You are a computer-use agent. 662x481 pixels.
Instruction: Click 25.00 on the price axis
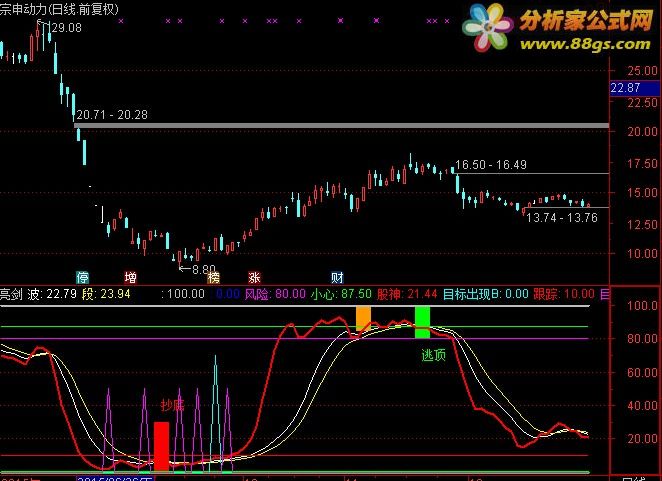point(642,71)
